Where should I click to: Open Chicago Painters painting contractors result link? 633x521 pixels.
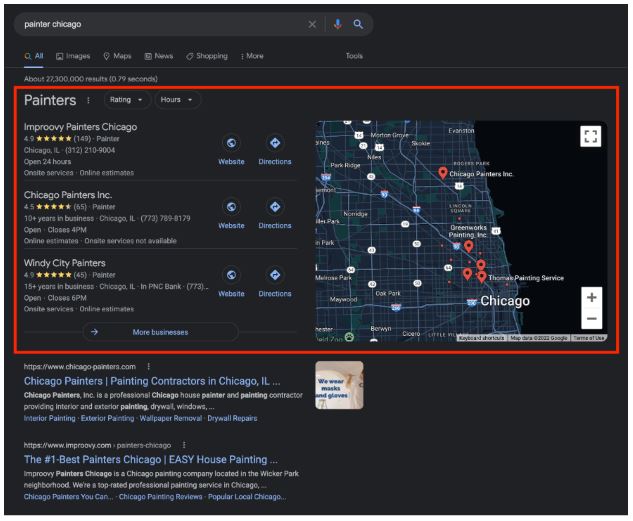coord(151,381)
